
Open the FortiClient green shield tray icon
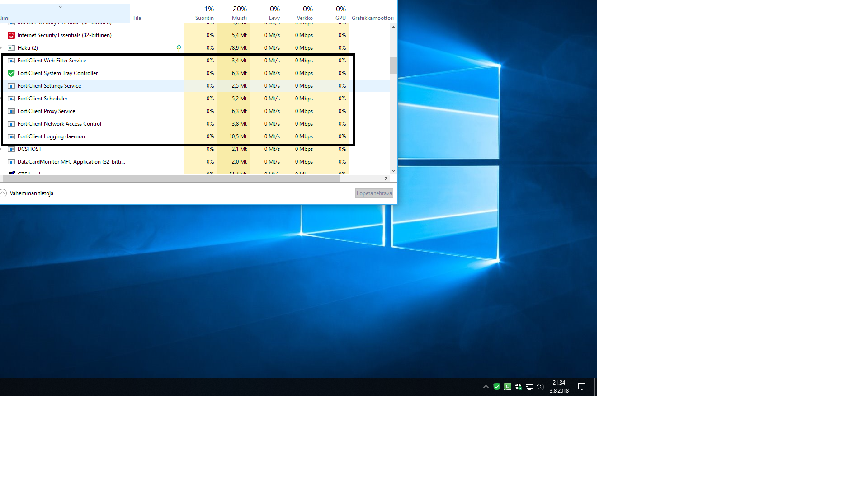pyautogui.click(x=497, y=387)
